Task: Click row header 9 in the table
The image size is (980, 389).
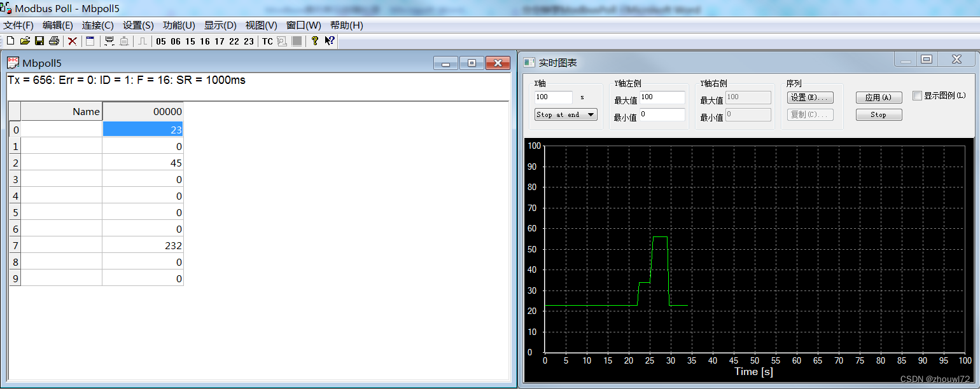Action: tap(15, 278)
